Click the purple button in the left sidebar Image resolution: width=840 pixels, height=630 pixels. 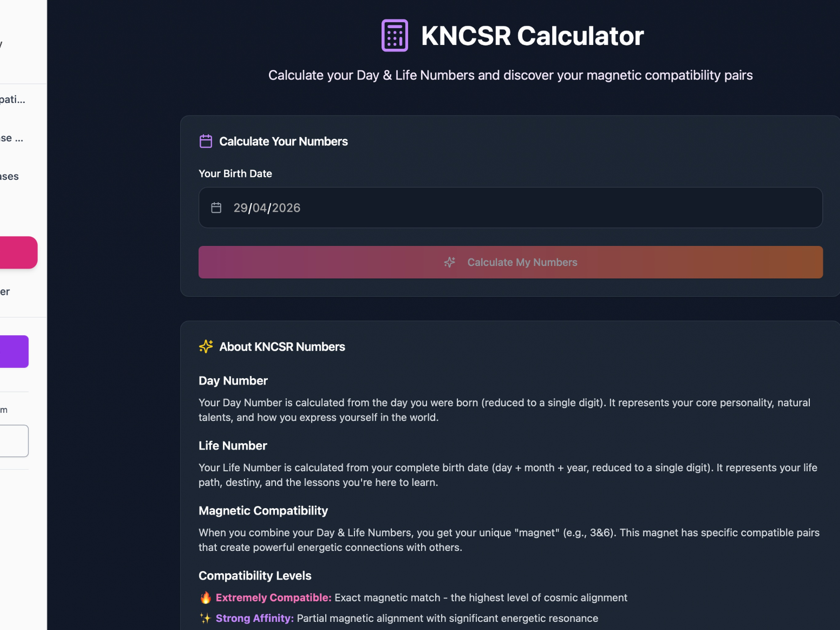coord(14,352)
